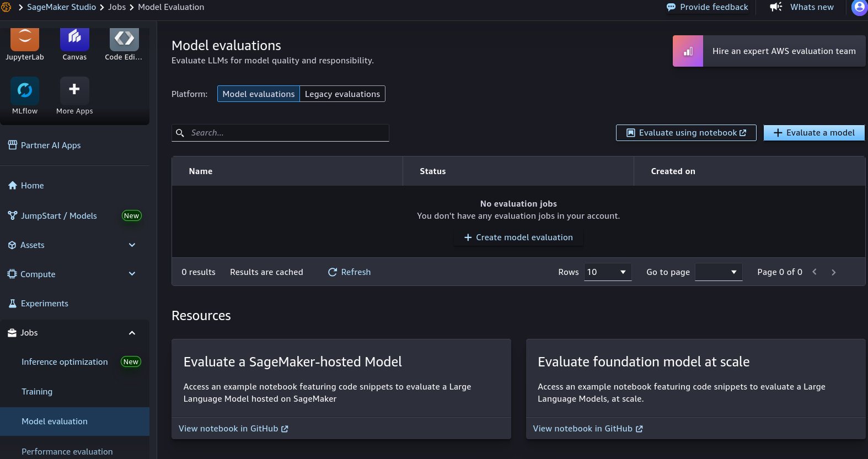Expand the Assets section chevron

(132, 245)
